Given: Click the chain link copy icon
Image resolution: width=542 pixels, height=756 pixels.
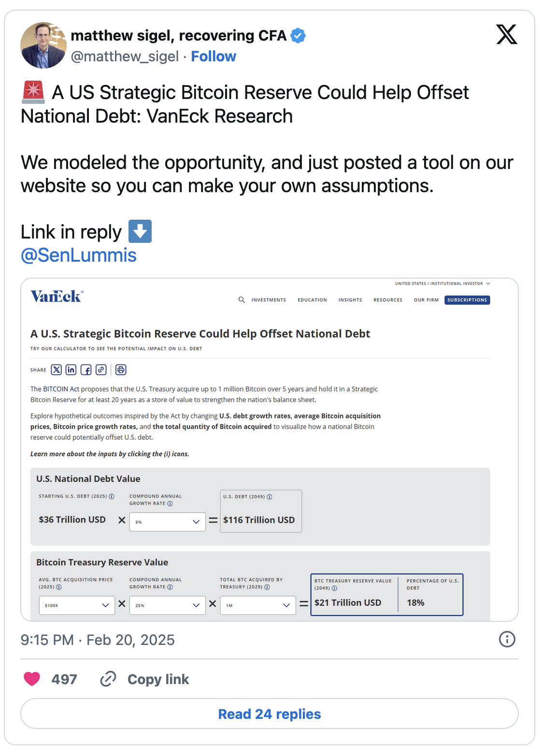Looking at the screenshot, I should click(x=108, y=679).
